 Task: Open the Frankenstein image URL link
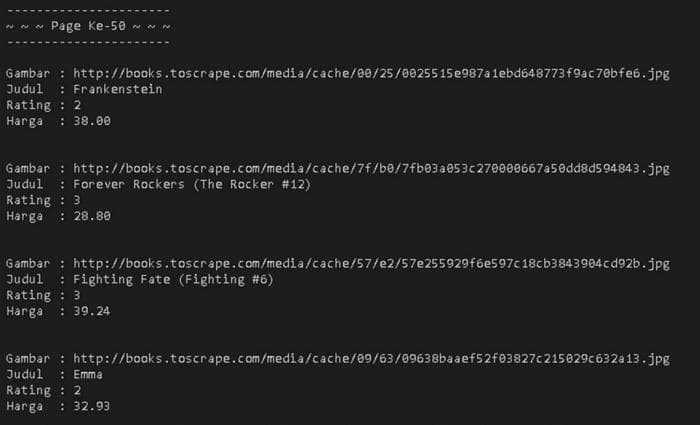point(371,73)
